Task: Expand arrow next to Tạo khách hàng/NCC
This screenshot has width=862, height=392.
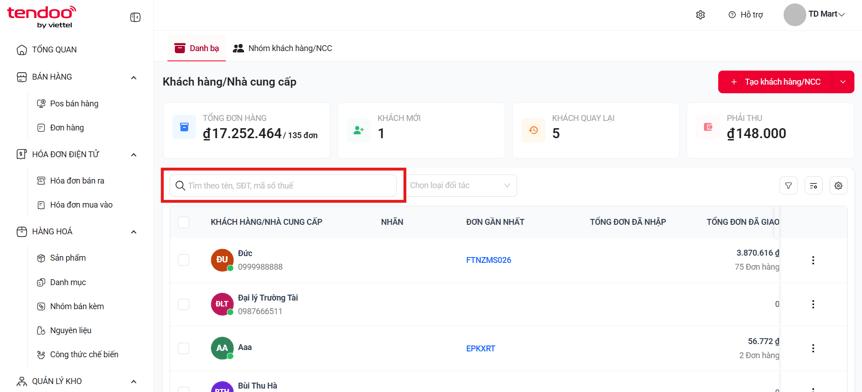Action: point(843,82)
